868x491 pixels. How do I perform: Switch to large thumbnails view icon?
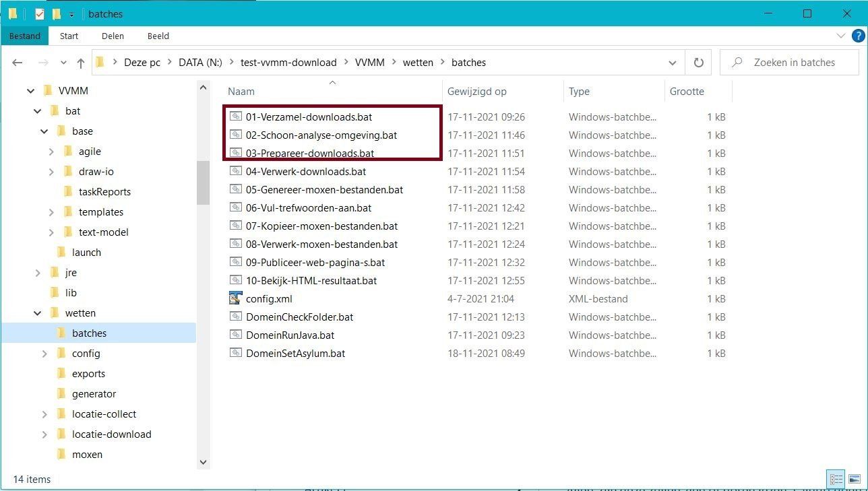coord(854,480)
